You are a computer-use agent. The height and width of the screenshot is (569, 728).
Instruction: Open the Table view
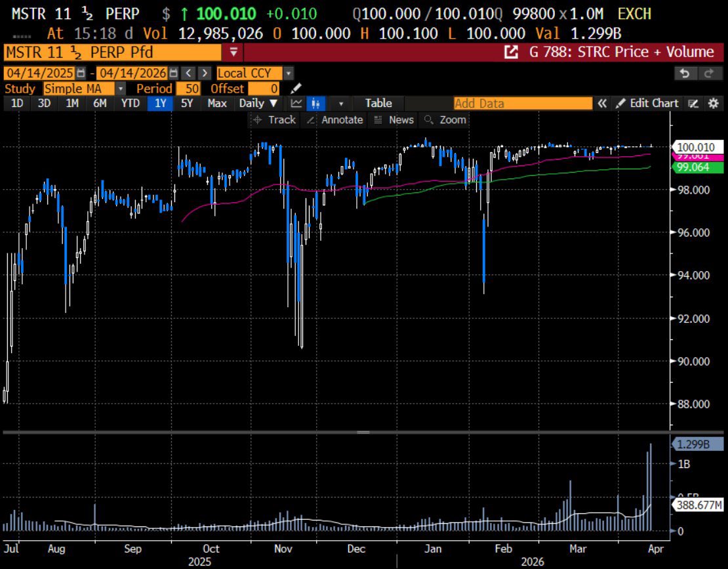coord(378,104)
